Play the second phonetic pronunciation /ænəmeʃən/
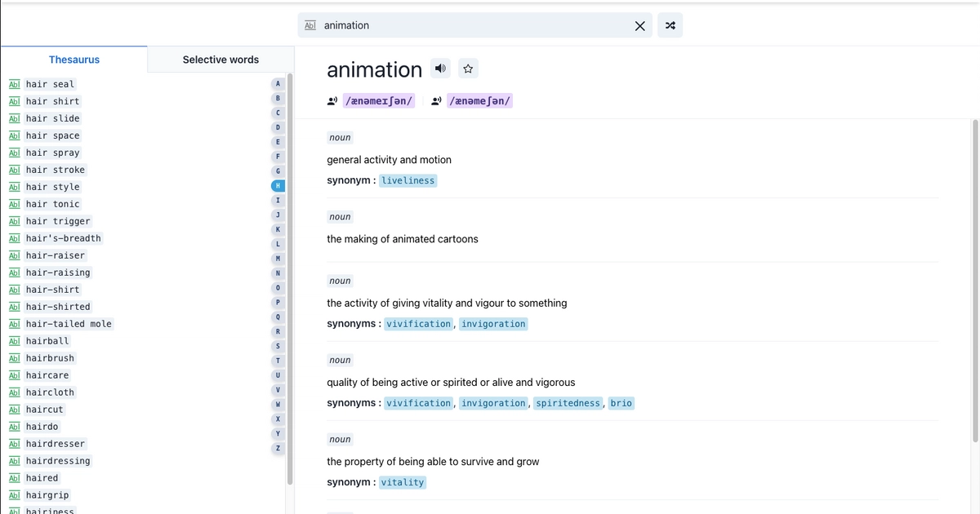The height and width of the screenshot is (514, 980). click(x=436, y=100)
